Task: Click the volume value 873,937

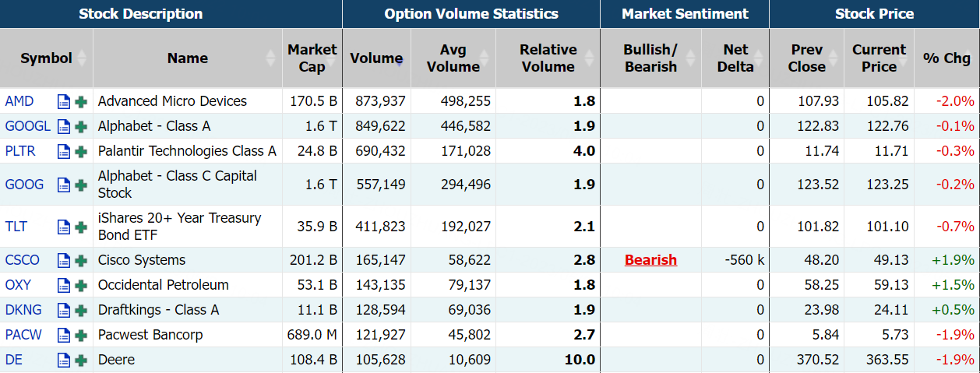Action: coord(380,101)
